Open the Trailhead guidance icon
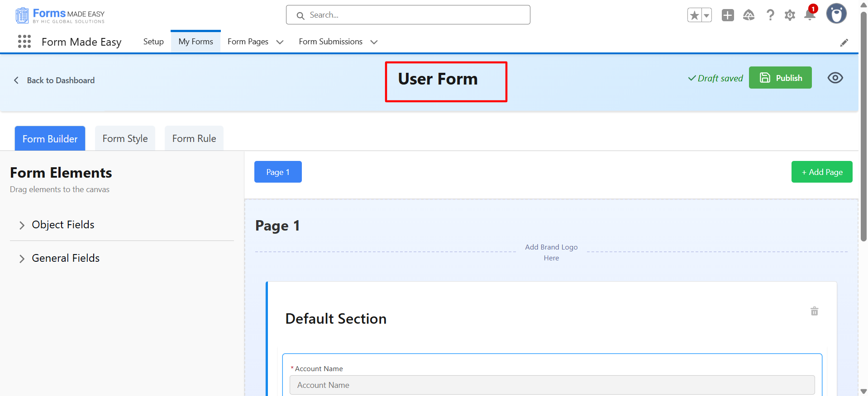 (x=749, y=15)
